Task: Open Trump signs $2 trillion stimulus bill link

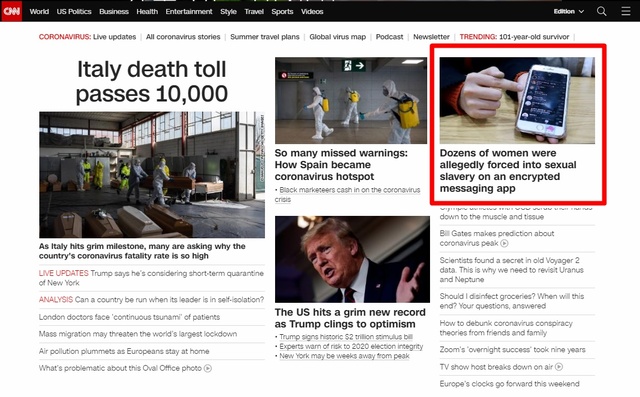Action: (346, 337)
